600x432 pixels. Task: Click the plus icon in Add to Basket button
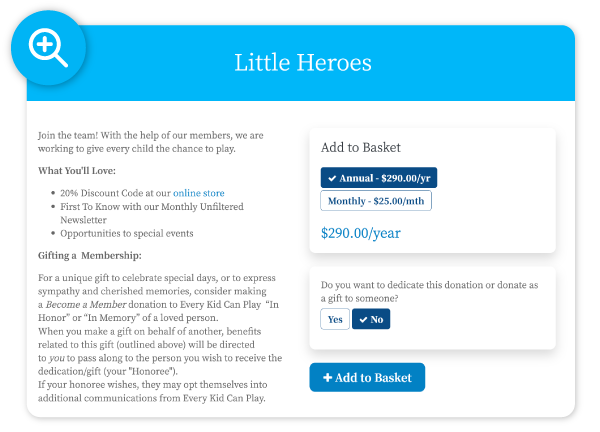(327, 378)
